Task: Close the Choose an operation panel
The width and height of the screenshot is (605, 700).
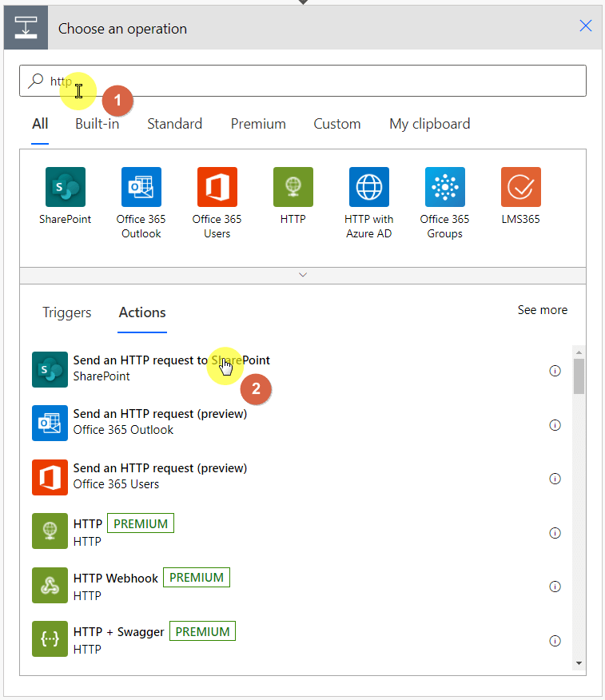Action: [x=585, y=26]
